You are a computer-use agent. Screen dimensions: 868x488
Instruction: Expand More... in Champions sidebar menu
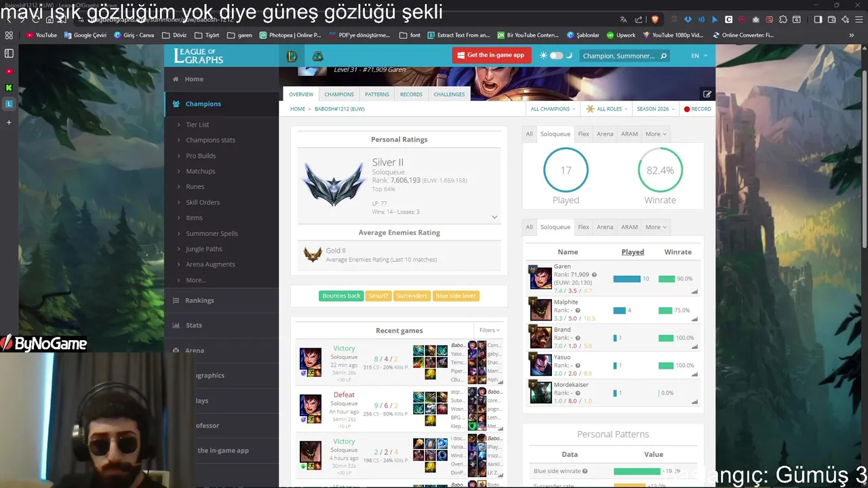point(196,280)
